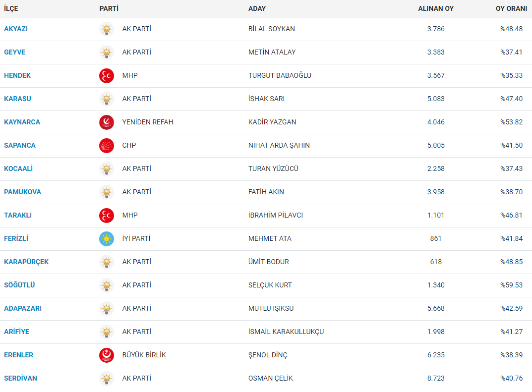The image size is (532, 392).
Task: Open the GEYVE district link
Action: click(x=15, y=52)
